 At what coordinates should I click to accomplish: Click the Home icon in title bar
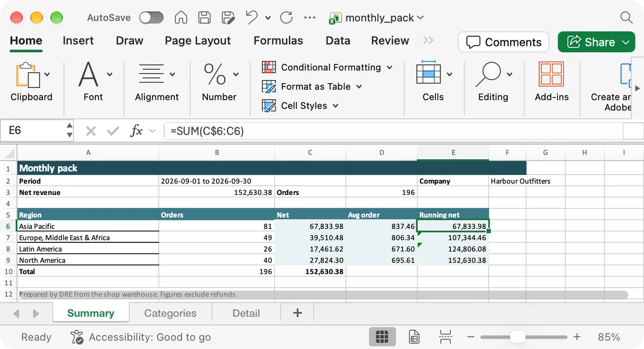point(181,17)
